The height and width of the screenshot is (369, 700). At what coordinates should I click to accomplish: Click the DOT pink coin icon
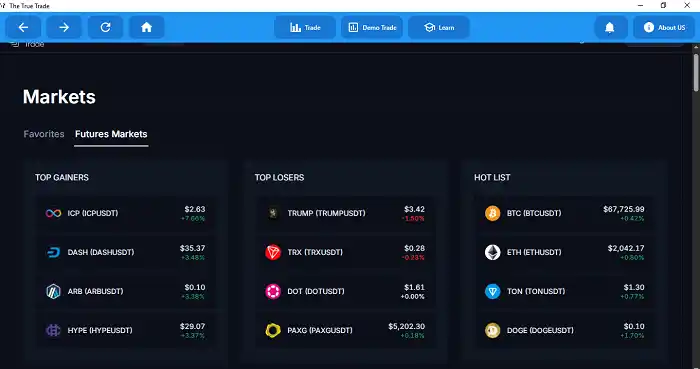tap(273, 291)
